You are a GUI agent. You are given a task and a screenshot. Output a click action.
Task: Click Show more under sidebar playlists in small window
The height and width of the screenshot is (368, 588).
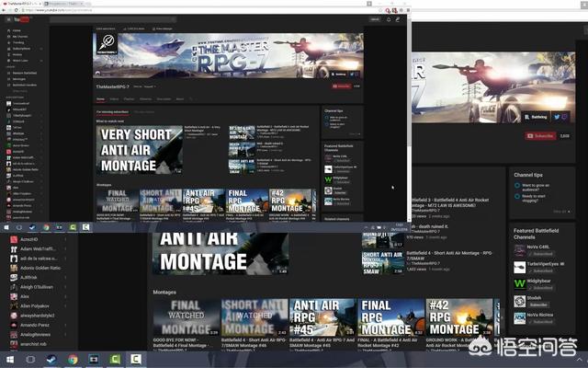(x=19, y=91)
